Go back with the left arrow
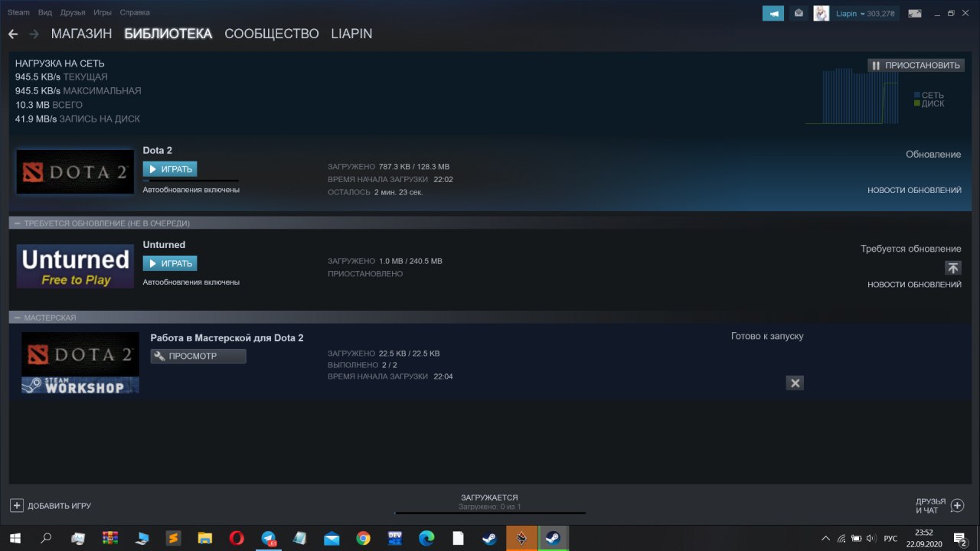 pyautogui.click(x=13, y=34)
